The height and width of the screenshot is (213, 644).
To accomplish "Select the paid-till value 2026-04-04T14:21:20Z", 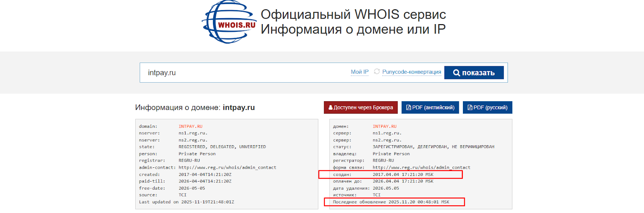I will 205,181.
